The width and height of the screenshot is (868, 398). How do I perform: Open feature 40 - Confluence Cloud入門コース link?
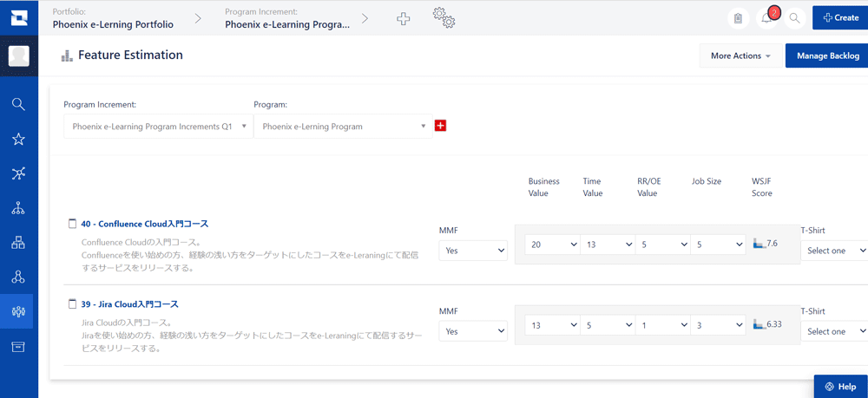coord(144,224)
